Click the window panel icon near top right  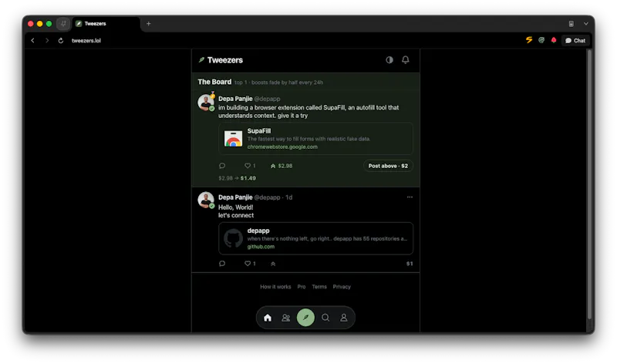point(571,24)
